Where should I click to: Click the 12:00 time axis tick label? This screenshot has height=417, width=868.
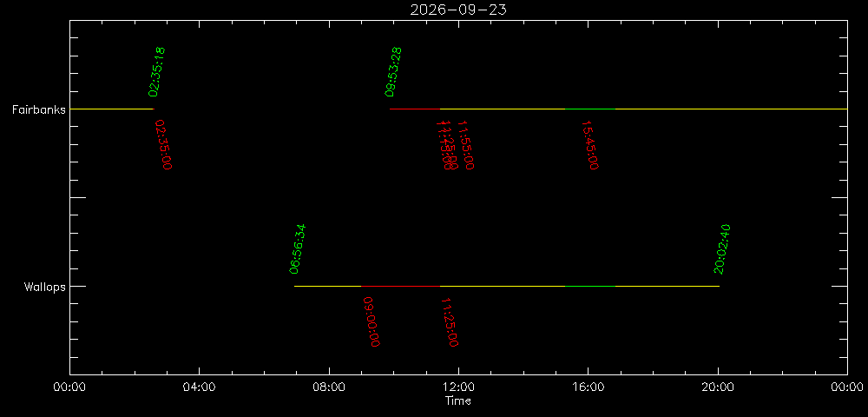pyautogui.click(x=458, y=387)
